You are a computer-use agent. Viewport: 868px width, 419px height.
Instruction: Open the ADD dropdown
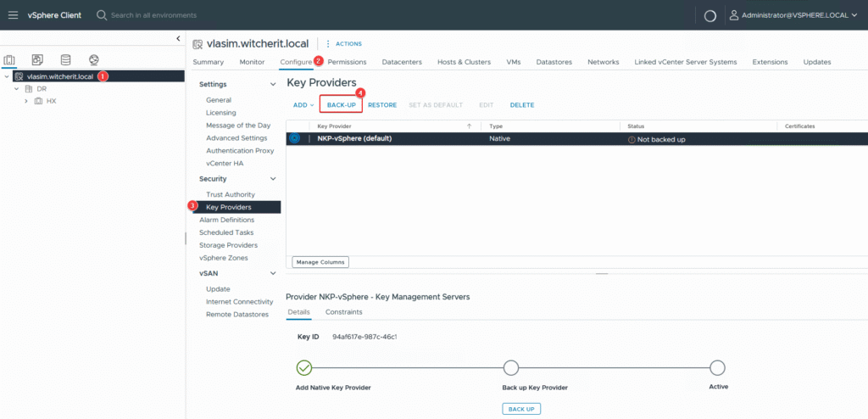303,105
